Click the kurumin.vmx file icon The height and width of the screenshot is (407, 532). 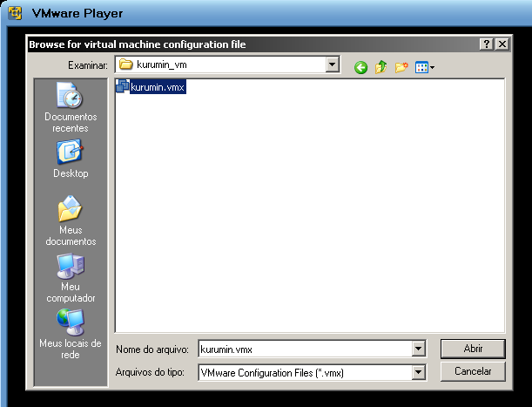point(123,86)
